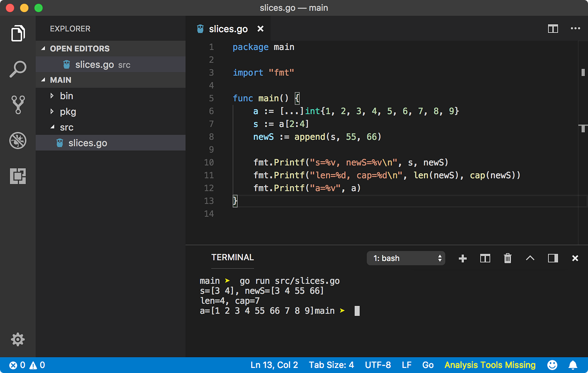Open the Explorer view icon
The image size is (588, 373).
(18, 33)
